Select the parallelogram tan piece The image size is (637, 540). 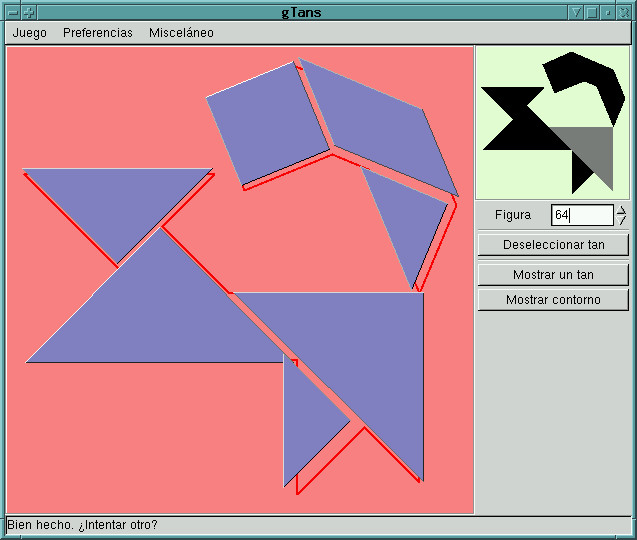point(379,127)
